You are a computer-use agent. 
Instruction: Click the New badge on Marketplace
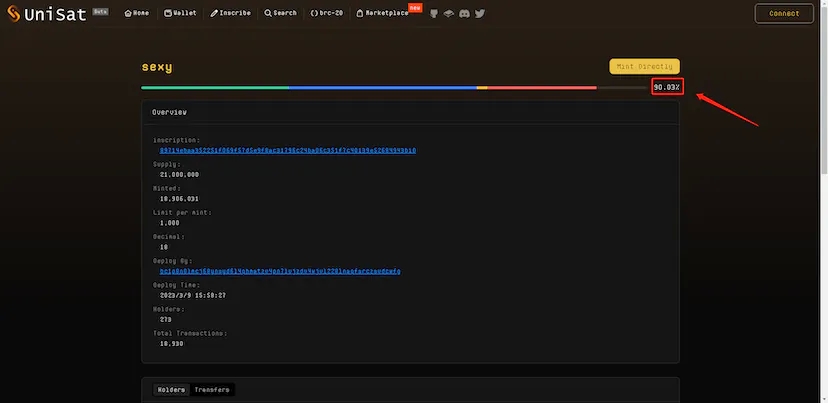click(415, 7)
